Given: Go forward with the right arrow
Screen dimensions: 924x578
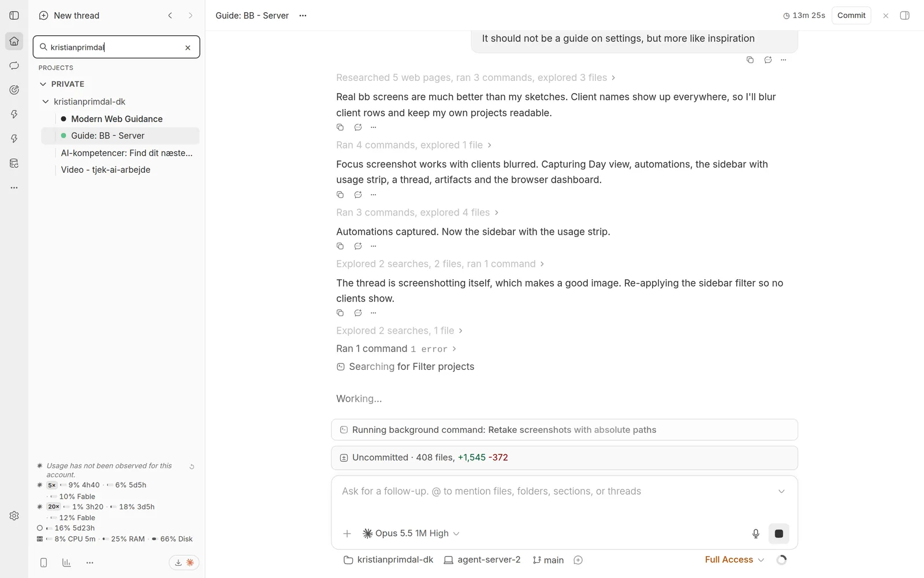Looking at the screenshot, I should 191,16.
